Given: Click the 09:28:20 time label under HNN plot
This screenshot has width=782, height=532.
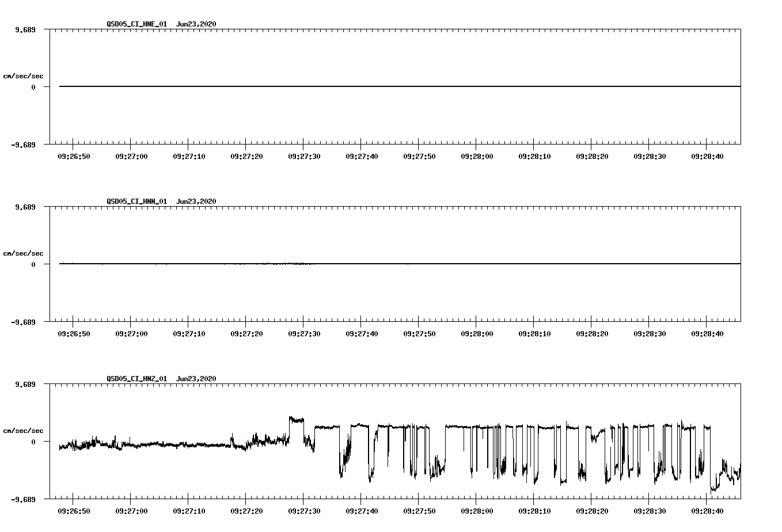Looking at the screenshot, I should [592, 333].
